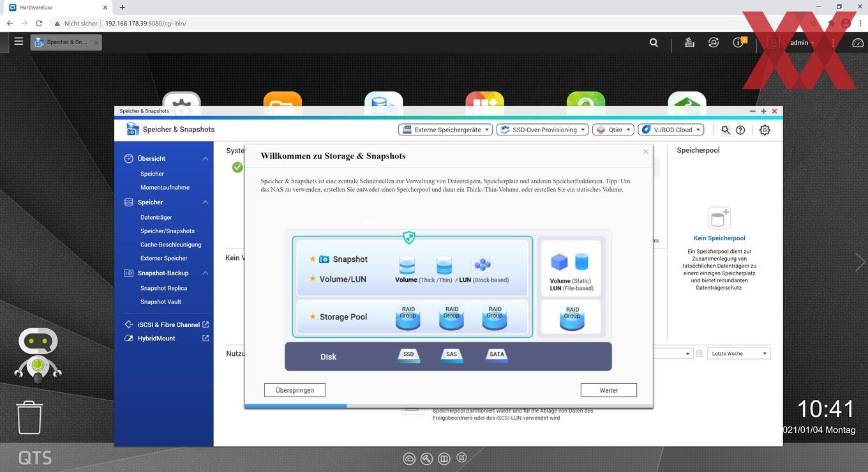Image resolution: width=868 pixels, height=472 pixels.
Task: Click the admin user avatar icon
Action: pos(774,43)
